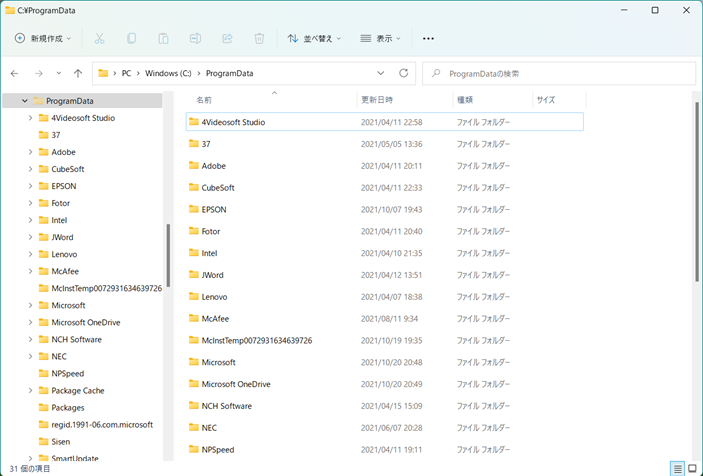Select JWord in the navigation tree
Image resolution: width=703 pixels, height=476 pixels.
[x=62, y=237]
